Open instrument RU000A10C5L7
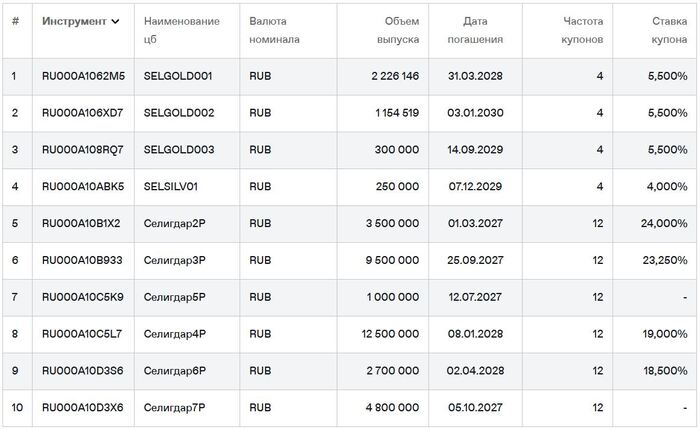Image resolution: width=700 pixels, height=430 pixels. coord(82,334)
